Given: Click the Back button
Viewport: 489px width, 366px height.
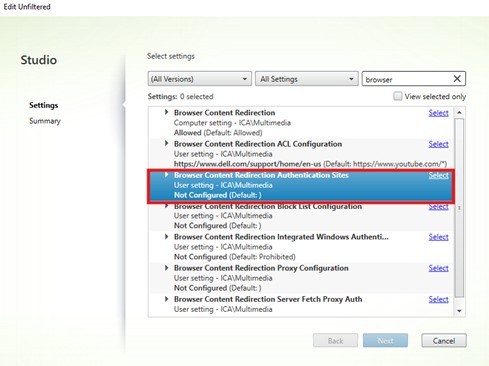Looking at the screenshot, I should point(335,341).
